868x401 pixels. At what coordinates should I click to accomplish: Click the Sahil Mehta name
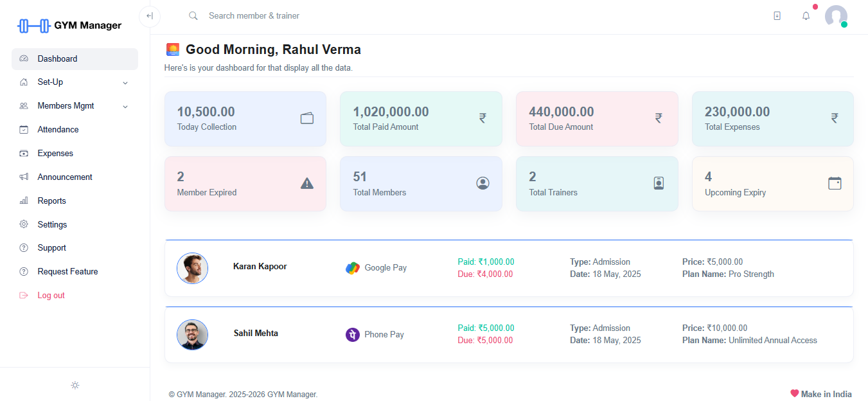click(x=256, y=333)
